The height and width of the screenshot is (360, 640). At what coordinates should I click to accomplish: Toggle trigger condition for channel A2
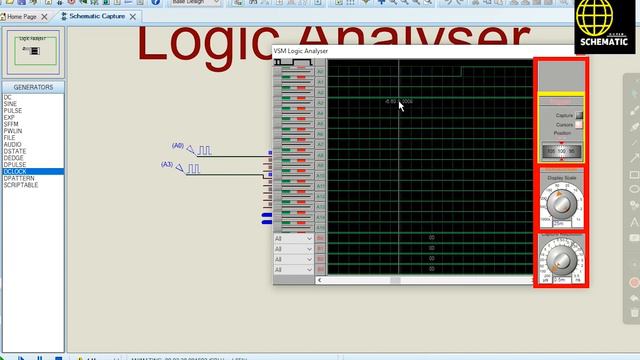[x=294, y=93]
